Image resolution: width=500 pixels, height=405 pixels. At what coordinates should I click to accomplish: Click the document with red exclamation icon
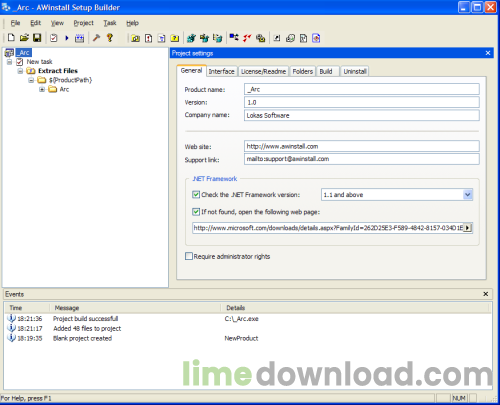148,38
